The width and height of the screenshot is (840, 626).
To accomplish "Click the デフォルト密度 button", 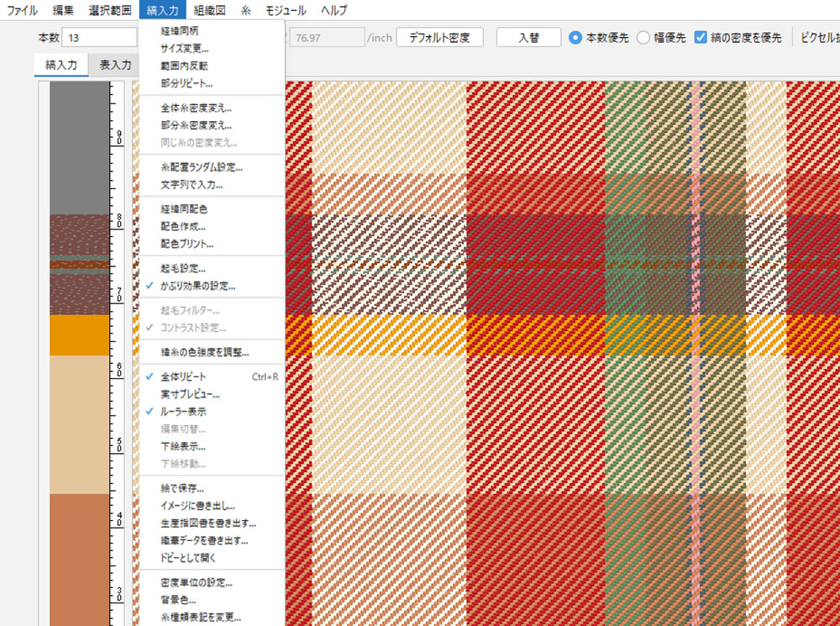I will pos(440,38).
